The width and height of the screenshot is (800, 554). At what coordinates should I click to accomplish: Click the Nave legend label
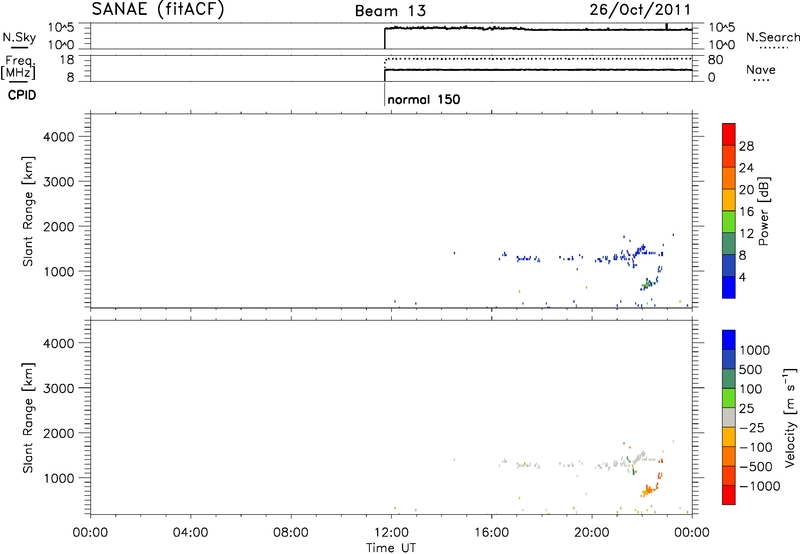coord(761,70)
